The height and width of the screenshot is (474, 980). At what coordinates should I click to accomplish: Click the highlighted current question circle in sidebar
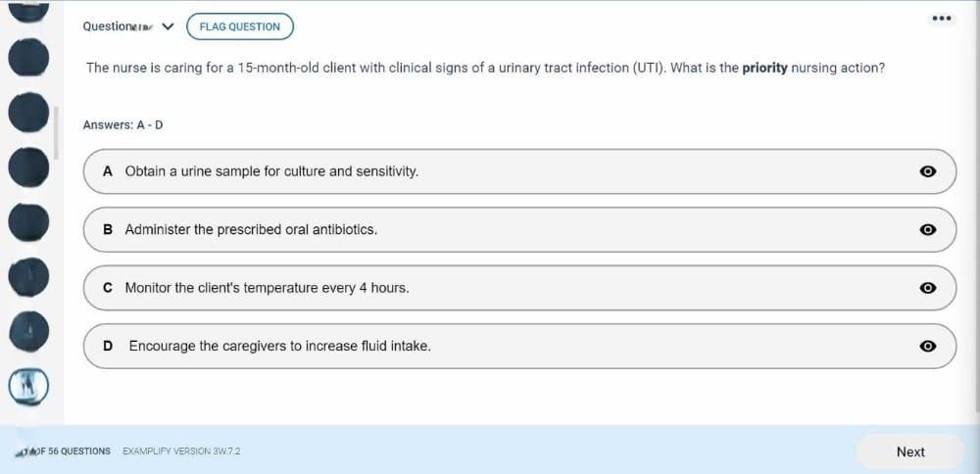tap(28, 386)
